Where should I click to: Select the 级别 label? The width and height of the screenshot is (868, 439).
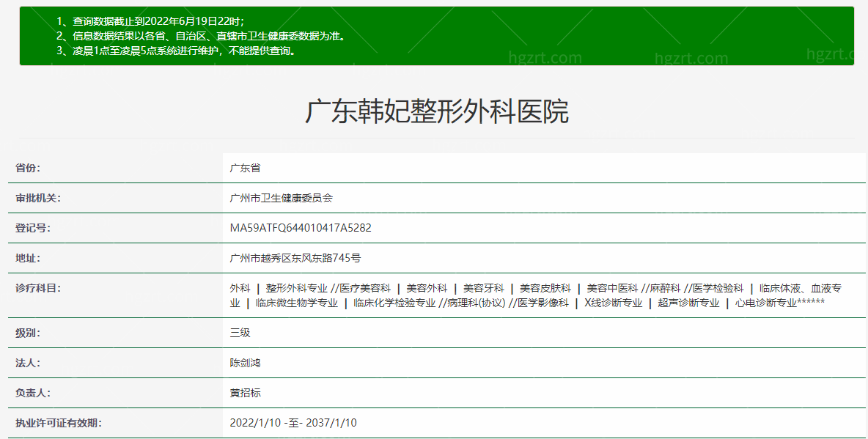[28, 333]
